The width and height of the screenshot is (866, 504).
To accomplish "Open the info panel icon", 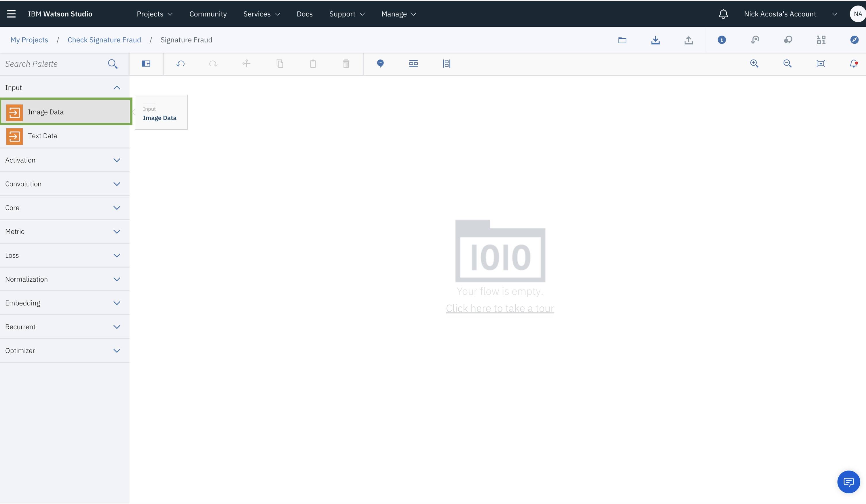I will click(x=722, y=40).
